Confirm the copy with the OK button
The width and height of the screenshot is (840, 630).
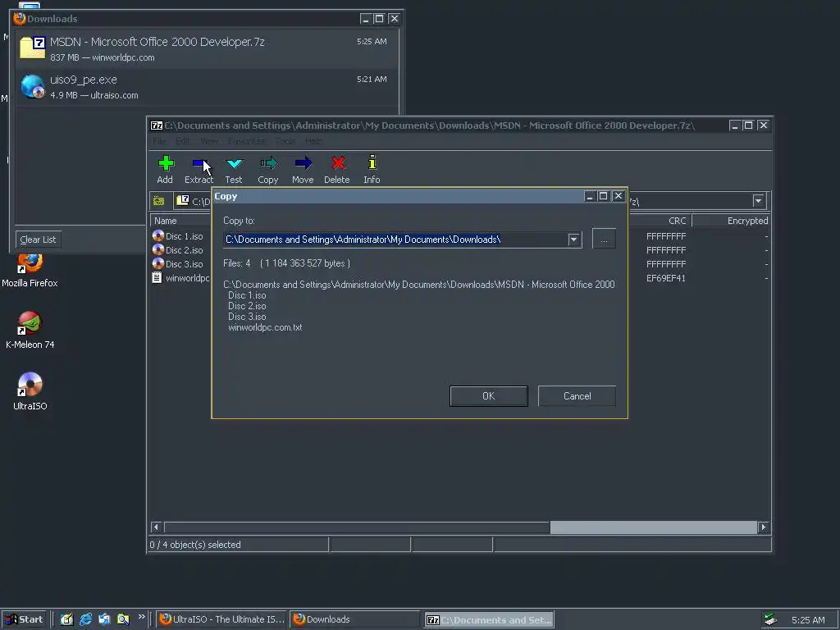[489, 396]
